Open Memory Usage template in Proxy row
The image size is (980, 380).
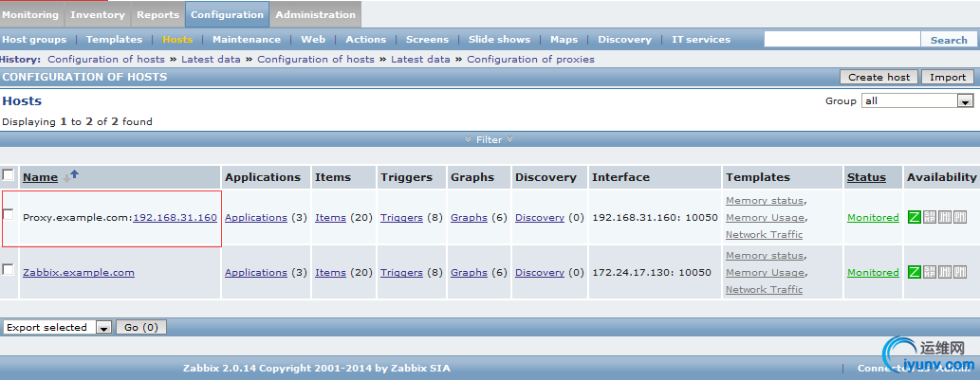coord(765,217)
